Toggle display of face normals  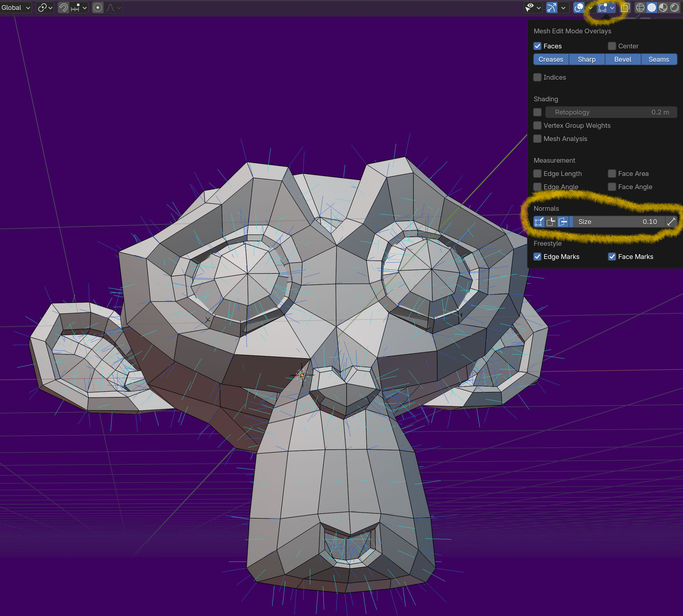[x=563, y=222]
